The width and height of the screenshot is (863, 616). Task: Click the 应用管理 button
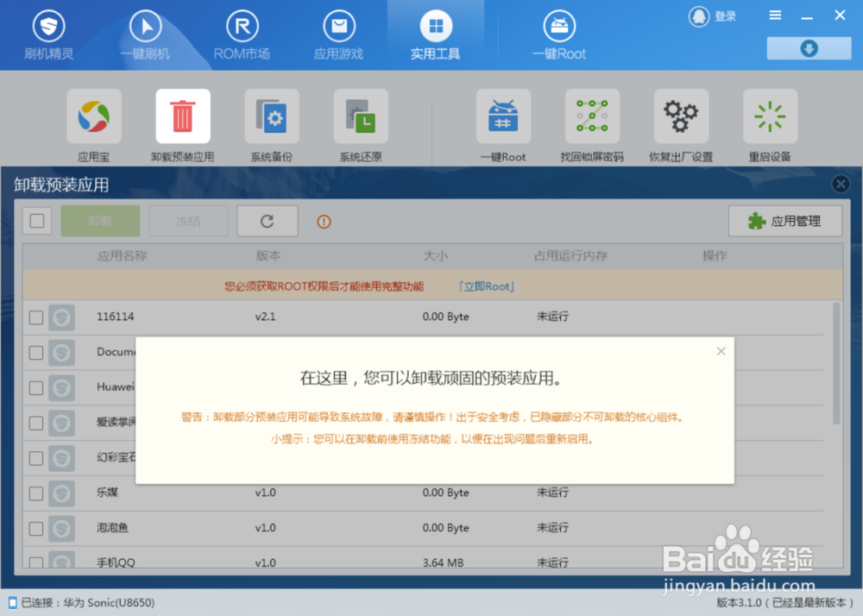(x=784, y=221)
